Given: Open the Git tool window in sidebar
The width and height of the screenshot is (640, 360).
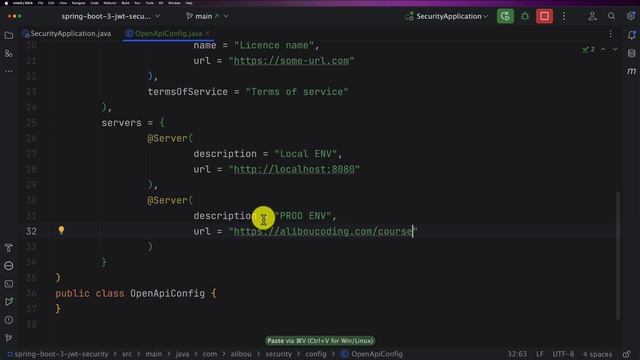Looking at the screenshot, I should coord(9,338).
